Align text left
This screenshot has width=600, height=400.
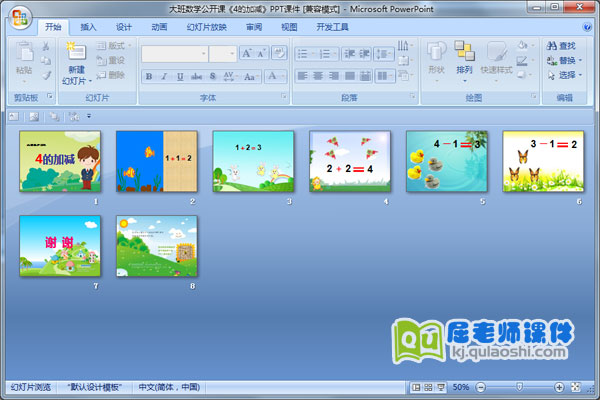pos(302,76)
